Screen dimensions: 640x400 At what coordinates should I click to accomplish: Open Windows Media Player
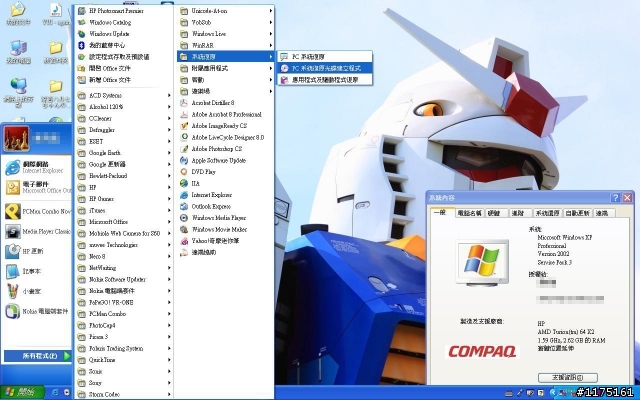pyautogui.click(x=226, y=218)
